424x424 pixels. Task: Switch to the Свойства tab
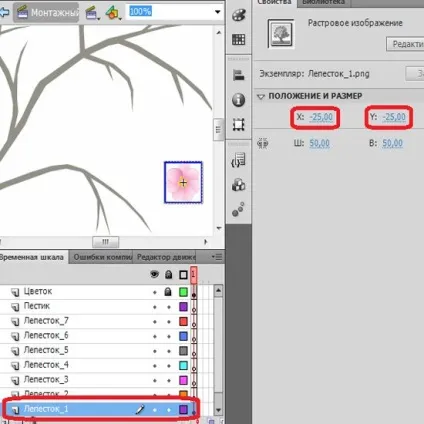[x=274, y=2]
